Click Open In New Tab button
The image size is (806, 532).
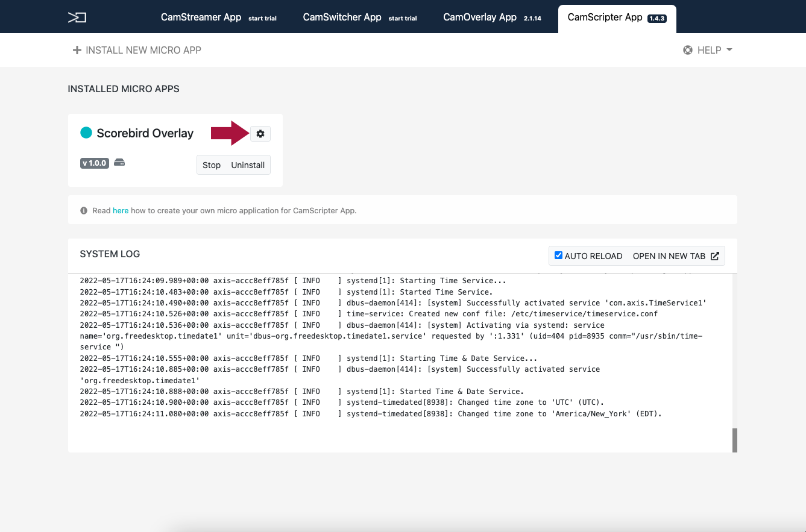[676, 256]
